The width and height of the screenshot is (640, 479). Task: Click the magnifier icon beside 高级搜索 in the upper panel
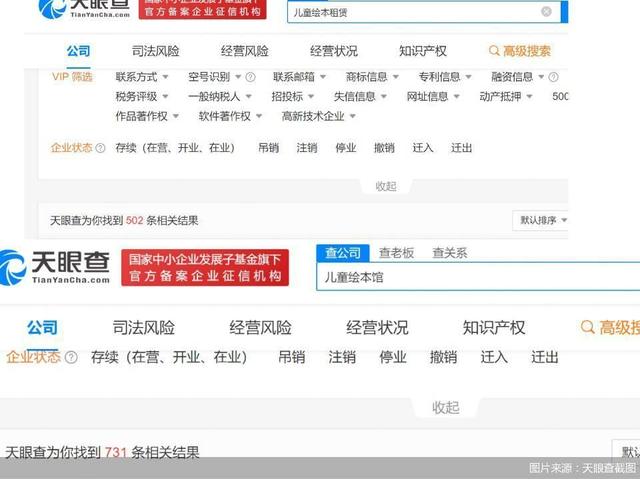tap(494, 51)
